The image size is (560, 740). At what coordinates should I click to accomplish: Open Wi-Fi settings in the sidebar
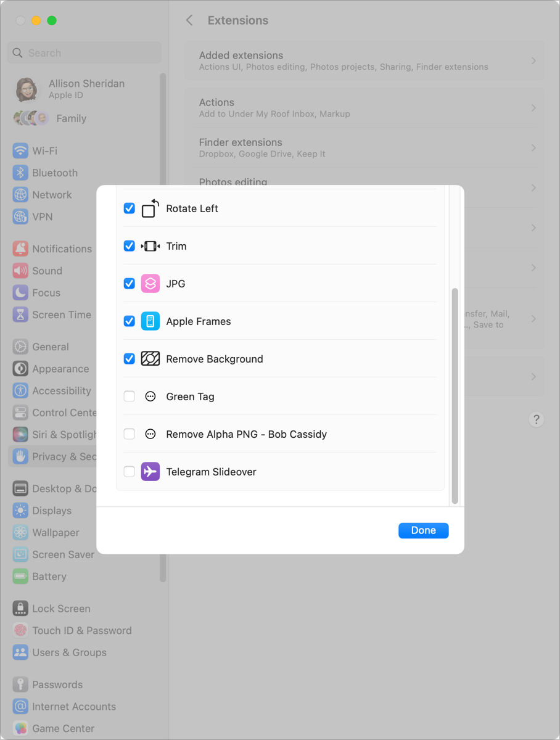tap(44, 150)
